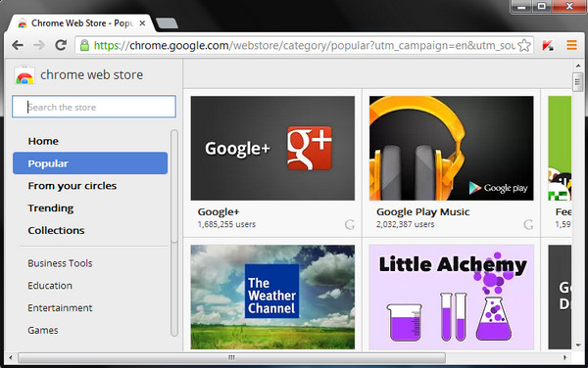Open the Google Play Music thumbnail
The image size is (588, 368).
[x=451, y=148]
